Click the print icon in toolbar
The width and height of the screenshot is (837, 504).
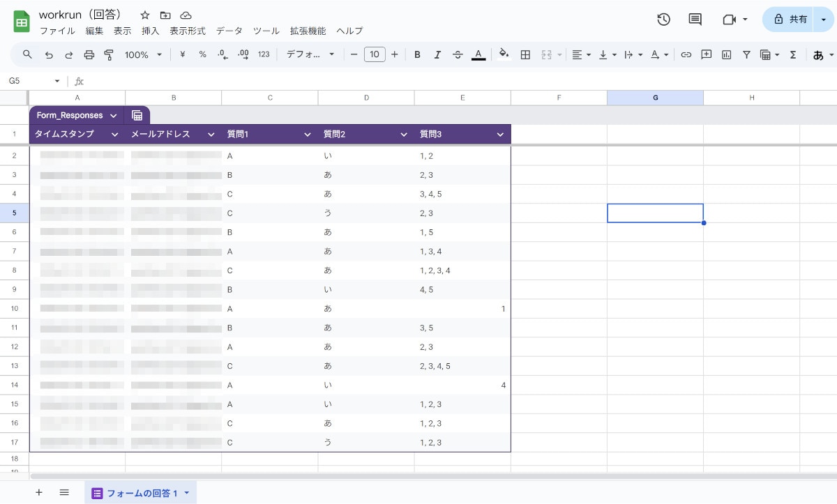89,54
